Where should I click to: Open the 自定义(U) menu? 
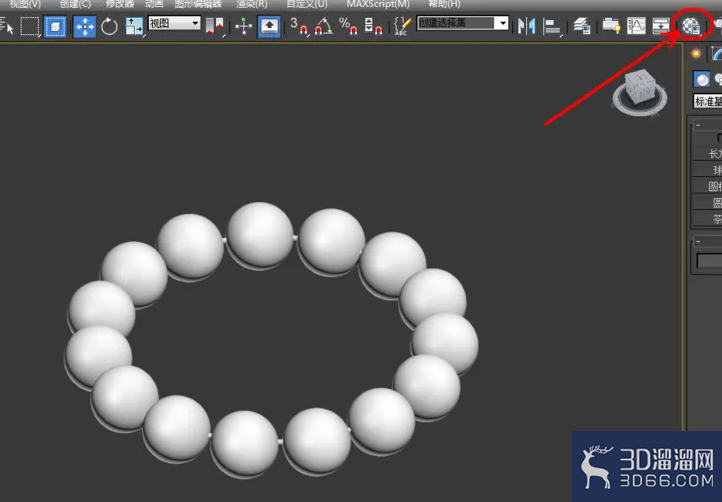[307, 4]
